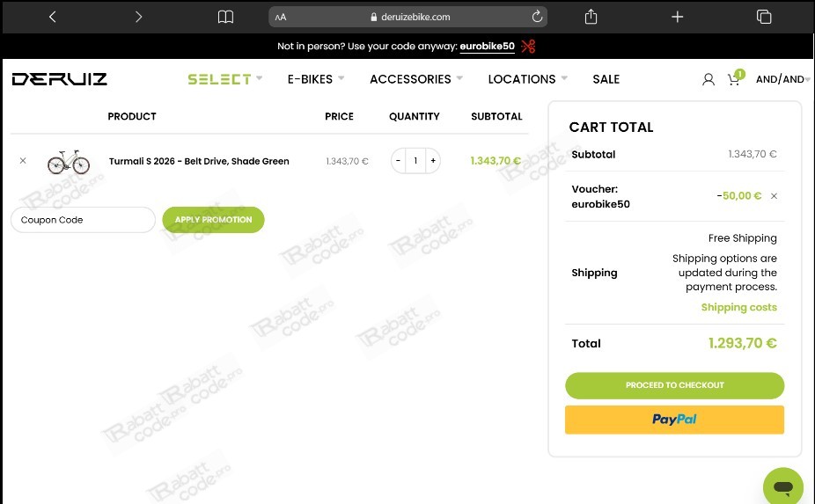
Task: Expand the SELECT menu
Action: [224, 79]
